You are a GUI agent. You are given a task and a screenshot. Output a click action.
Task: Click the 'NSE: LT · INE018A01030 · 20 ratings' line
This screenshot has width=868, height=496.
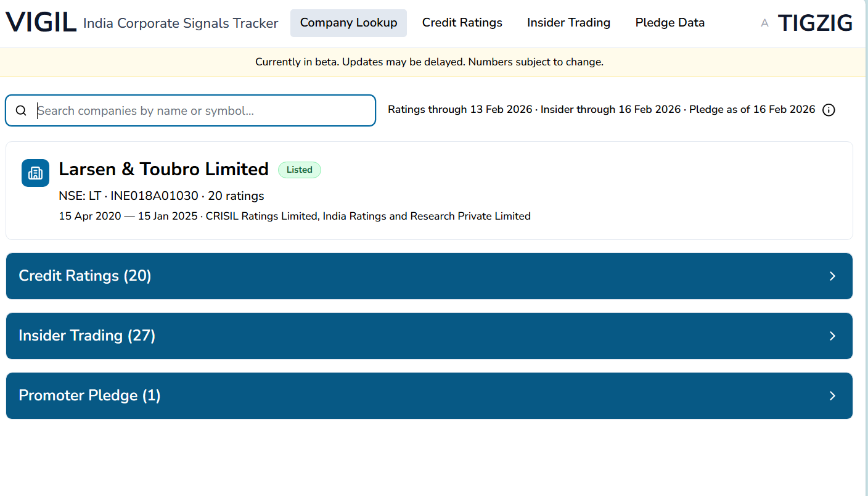(x=162, y=196)
